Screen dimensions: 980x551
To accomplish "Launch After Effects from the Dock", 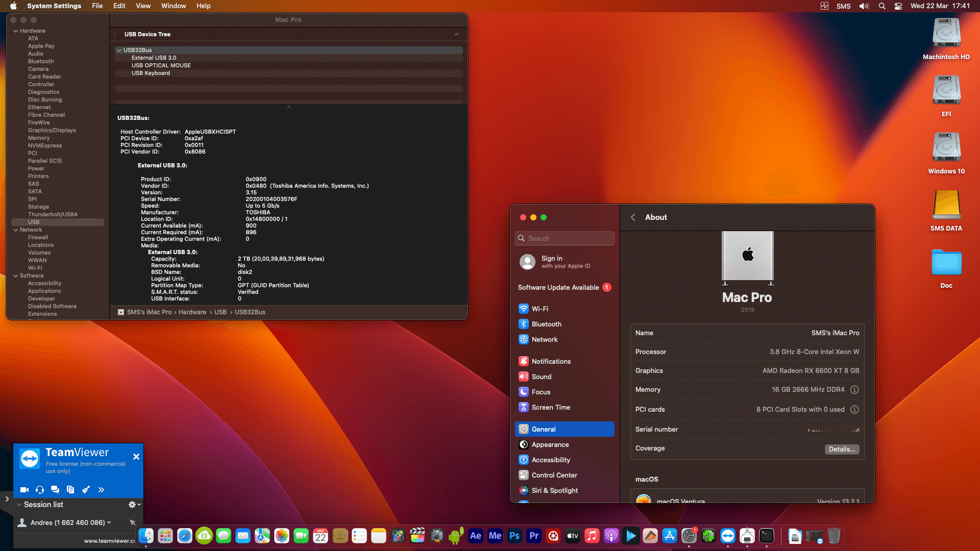I will coord(476,536).
